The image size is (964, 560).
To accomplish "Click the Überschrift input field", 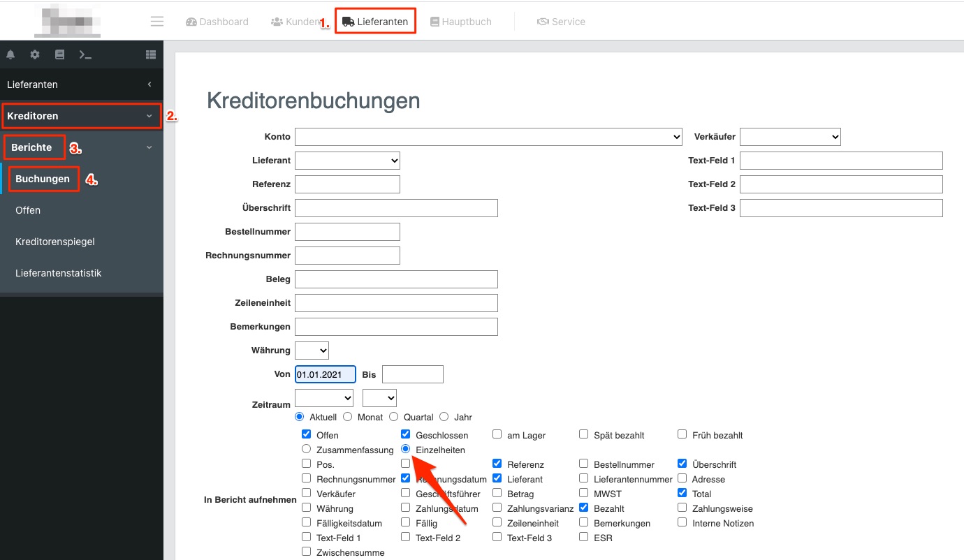I will 396,208.
